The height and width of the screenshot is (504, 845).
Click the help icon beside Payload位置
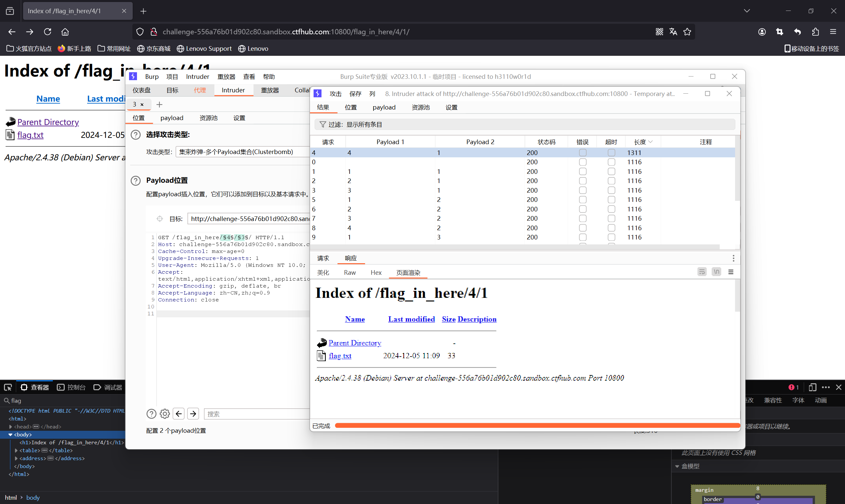[136, 180]
